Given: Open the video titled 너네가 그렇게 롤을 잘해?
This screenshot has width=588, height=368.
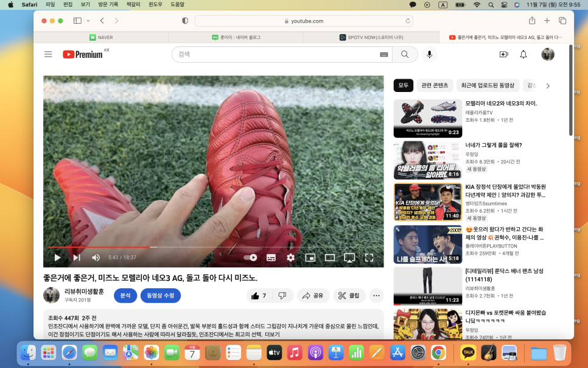Looking at the screenshot, I should click(x=494, y=146).
